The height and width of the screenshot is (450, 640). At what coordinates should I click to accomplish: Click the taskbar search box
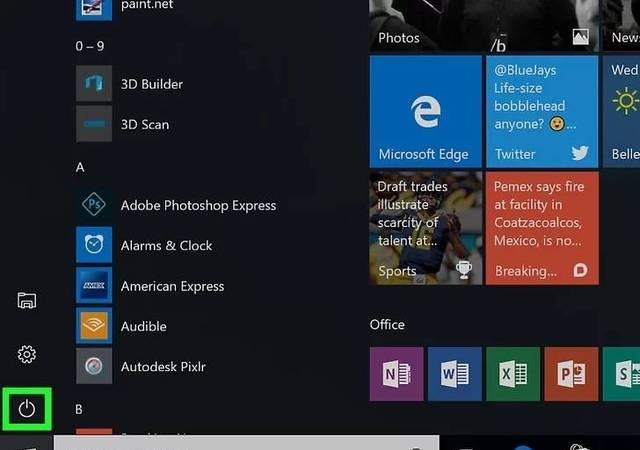tap(247, 443)
